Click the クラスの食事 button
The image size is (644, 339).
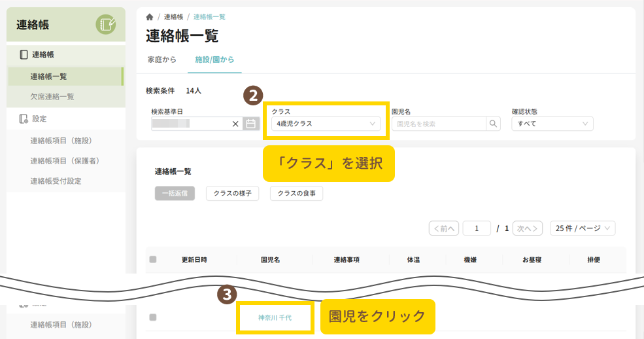point(296,194)
